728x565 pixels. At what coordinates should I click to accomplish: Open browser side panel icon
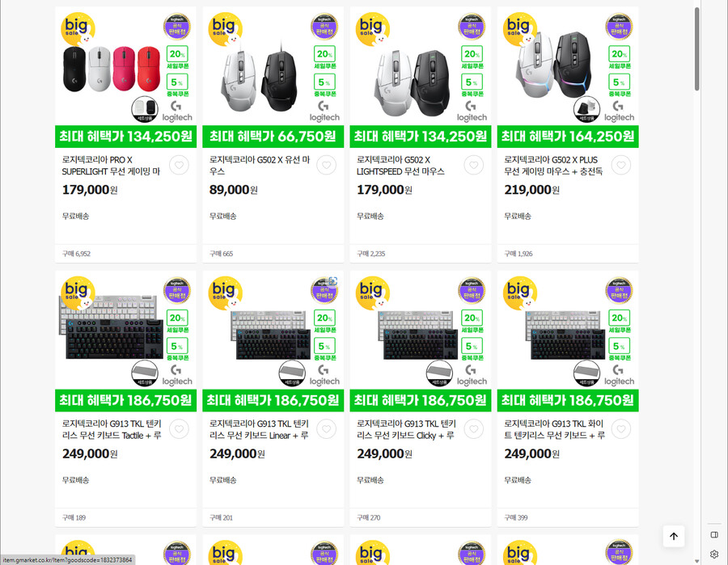[714, 534]
